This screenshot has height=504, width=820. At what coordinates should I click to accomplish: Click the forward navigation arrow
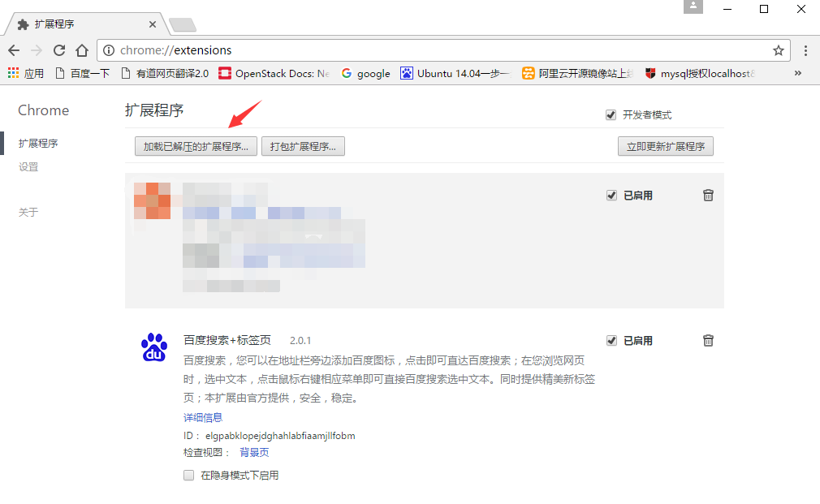[x=36, y=50]
